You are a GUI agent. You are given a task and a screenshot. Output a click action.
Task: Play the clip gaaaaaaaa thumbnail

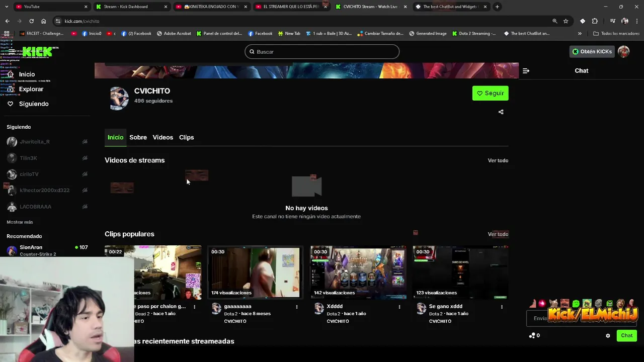256,272
